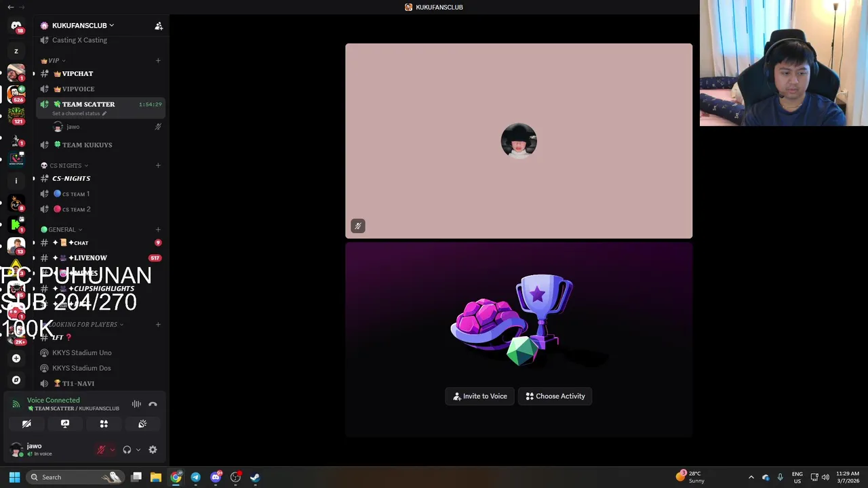This screenshot has width=868, height=488.
Task: Create channel in GENERAL category
Action: click(x=158, y=230)
